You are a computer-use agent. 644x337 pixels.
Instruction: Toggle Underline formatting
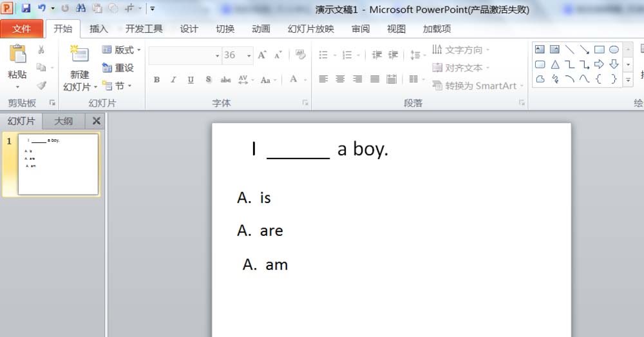(x=191, y=80)
